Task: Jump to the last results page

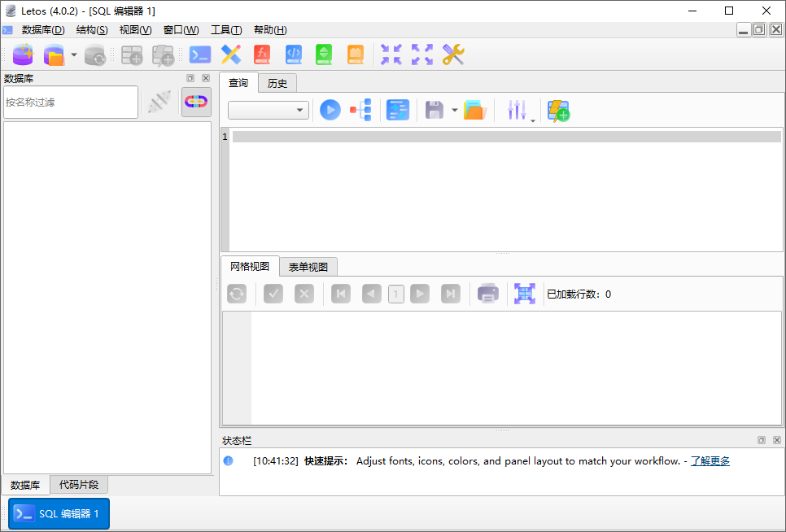Action: [451, 294]
